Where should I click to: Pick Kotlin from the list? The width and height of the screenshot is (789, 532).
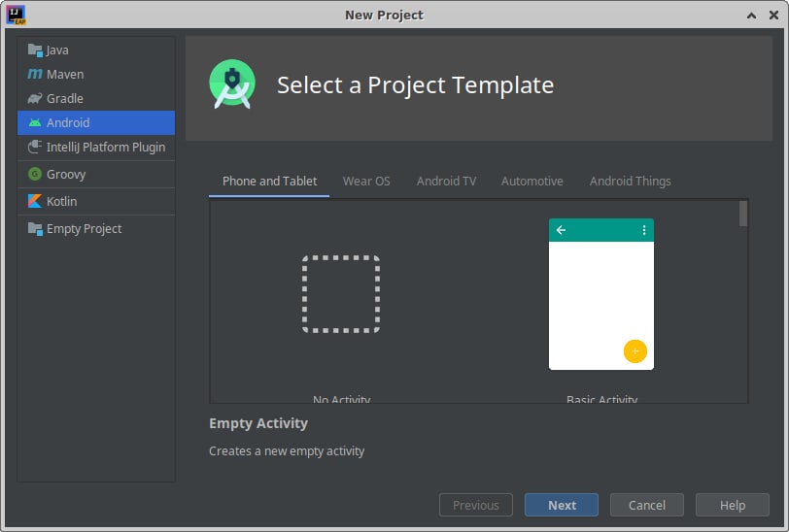[x=96, y=201]
